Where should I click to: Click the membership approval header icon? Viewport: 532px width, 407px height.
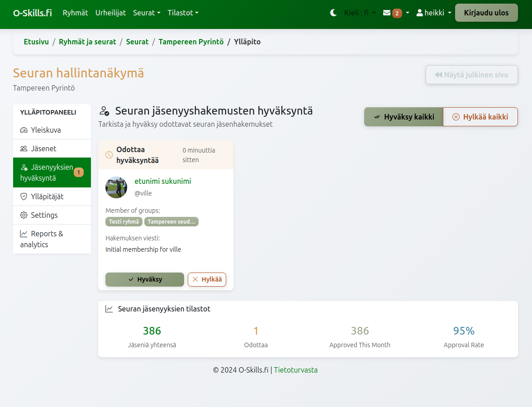pyautogui.click(x=104, y=110)
